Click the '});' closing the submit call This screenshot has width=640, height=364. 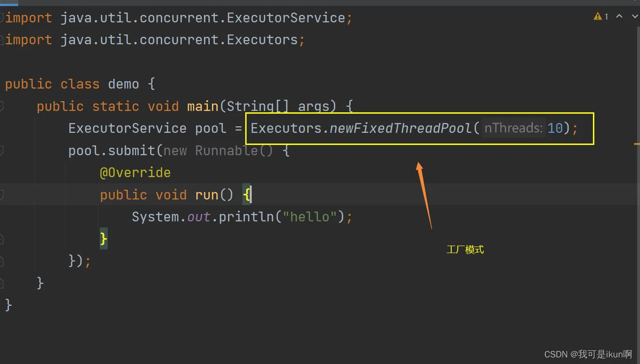click(x=80, y=261)
